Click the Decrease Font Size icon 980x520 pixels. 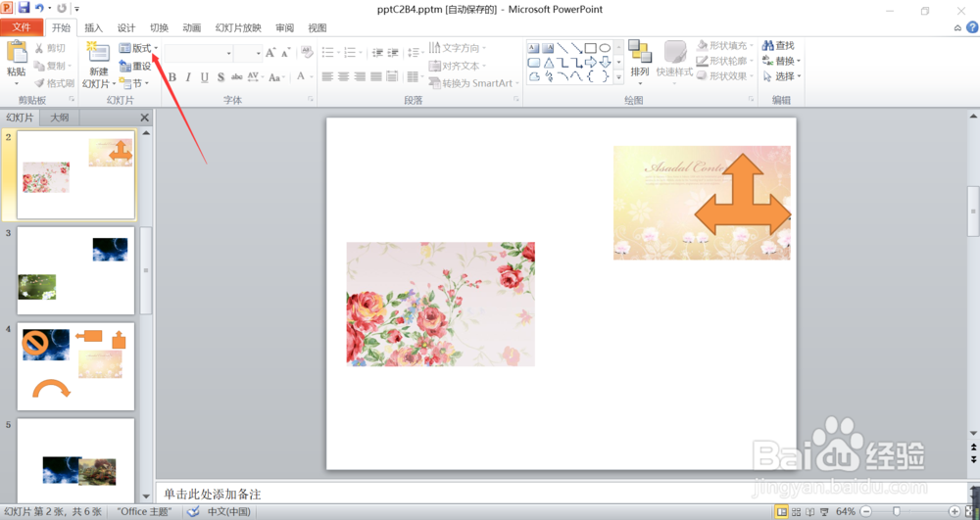tap(285, 53)
